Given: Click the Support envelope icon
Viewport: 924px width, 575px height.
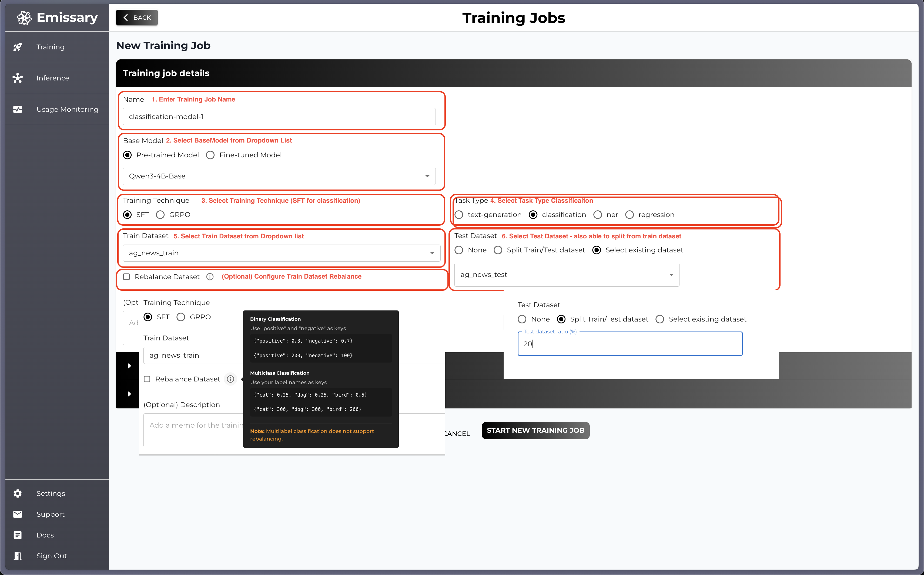Looking at the screenshot, I should click(18, 514).
